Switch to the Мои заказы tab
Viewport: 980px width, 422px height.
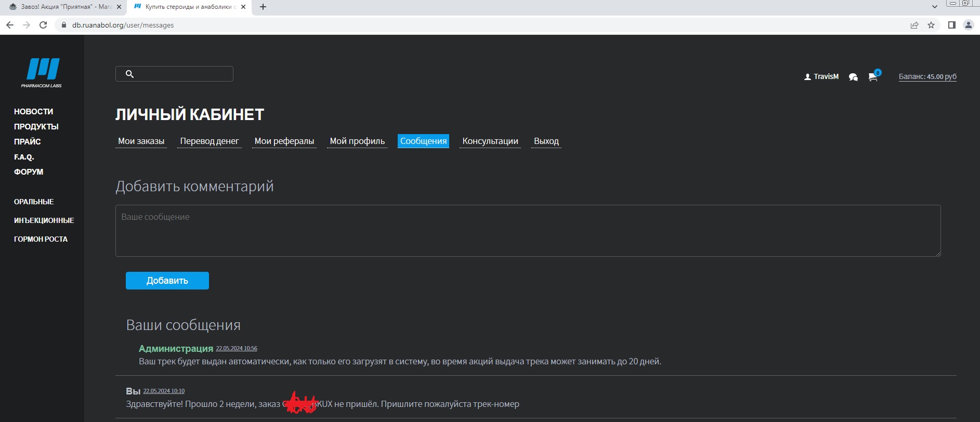point(141,141)
